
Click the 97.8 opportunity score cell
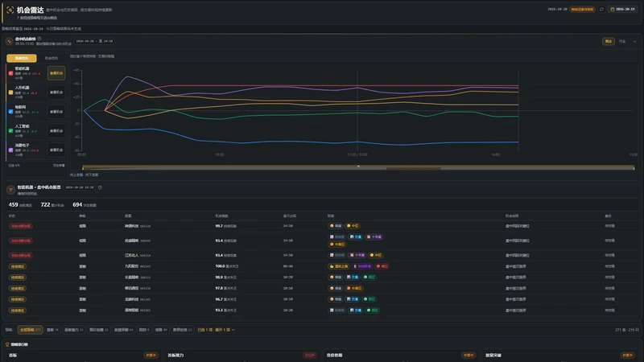(225, 288)
